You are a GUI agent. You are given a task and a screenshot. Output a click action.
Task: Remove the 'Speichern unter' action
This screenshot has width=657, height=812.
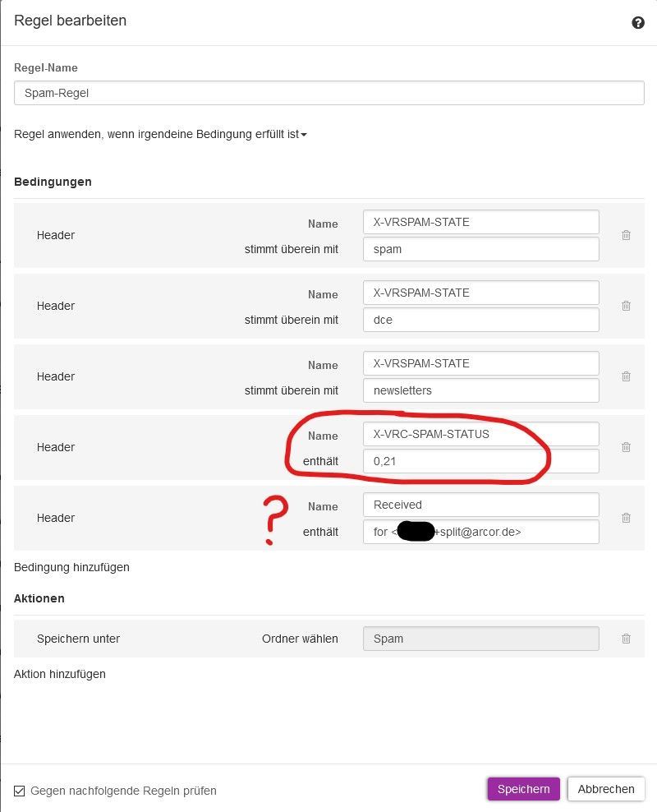point(626,639)
